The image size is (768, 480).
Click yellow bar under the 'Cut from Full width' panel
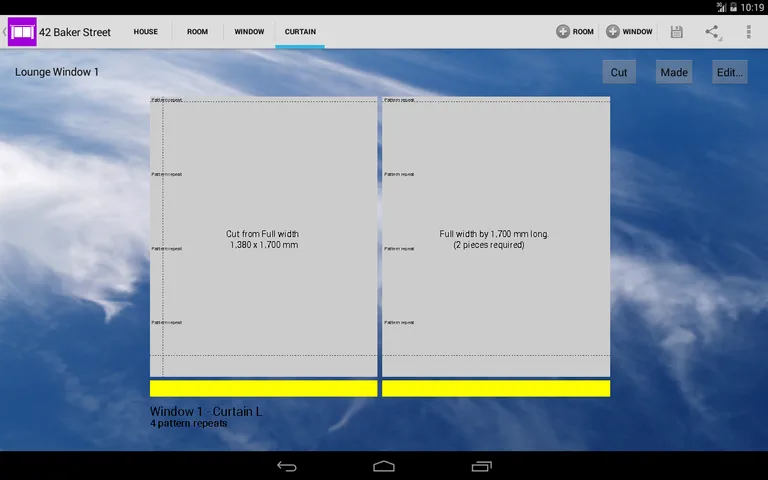click(x=264, y=388)
